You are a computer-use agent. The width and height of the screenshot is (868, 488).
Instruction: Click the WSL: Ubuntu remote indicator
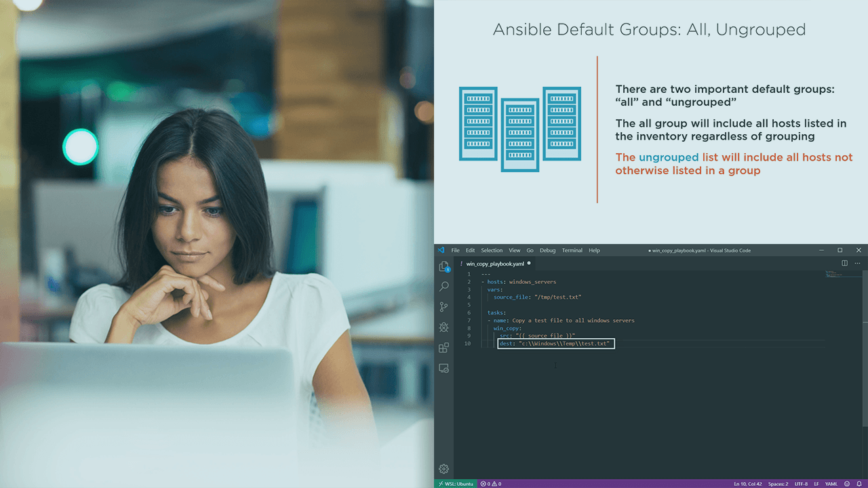(x=456, y=483)
